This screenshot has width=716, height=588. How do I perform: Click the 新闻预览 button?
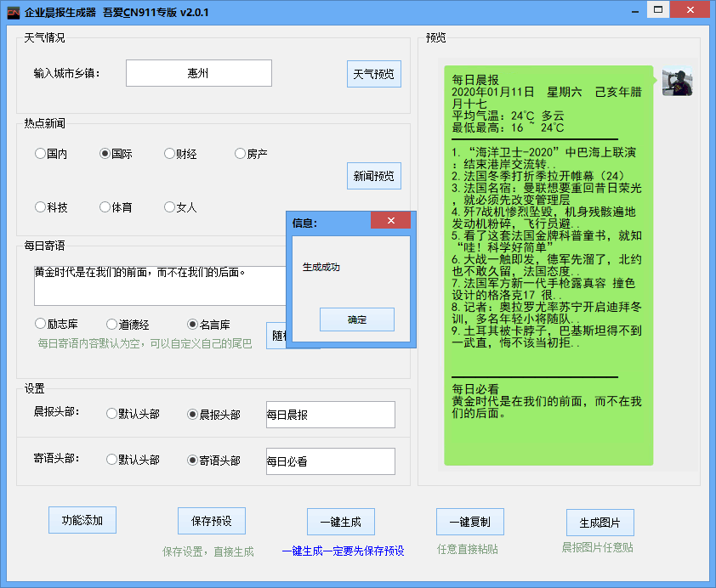[x=374, y=176]
